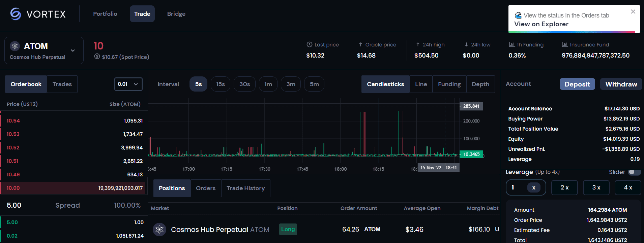Click the View on Explorer link
Screen dimensions: 644x243
[541, 24]
